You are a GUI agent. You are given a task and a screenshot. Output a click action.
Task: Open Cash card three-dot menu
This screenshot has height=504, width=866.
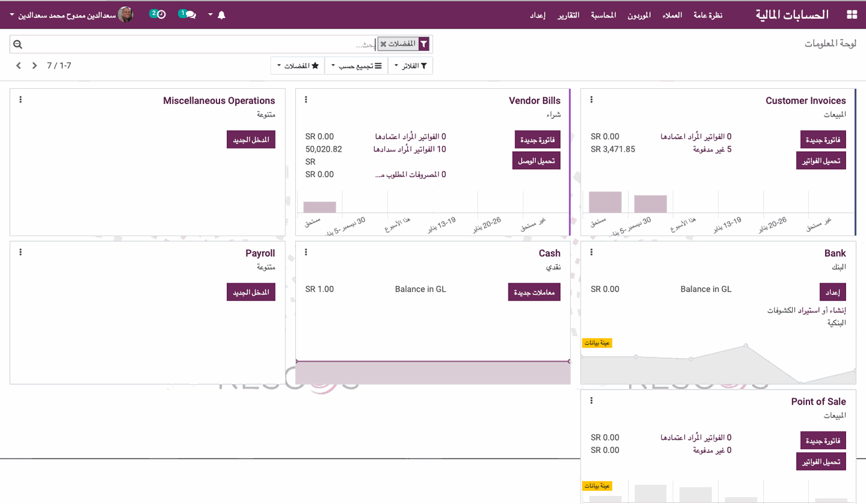coord(306,252)
